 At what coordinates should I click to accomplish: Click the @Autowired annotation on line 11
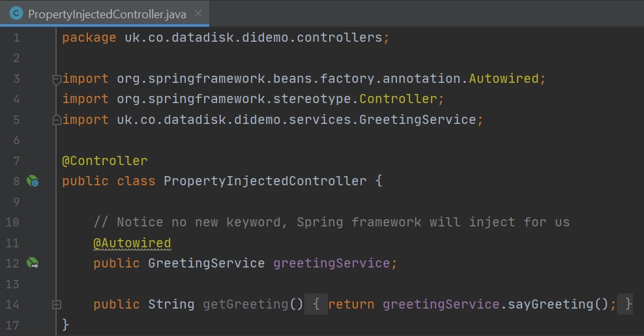click(x=132, y=243)
